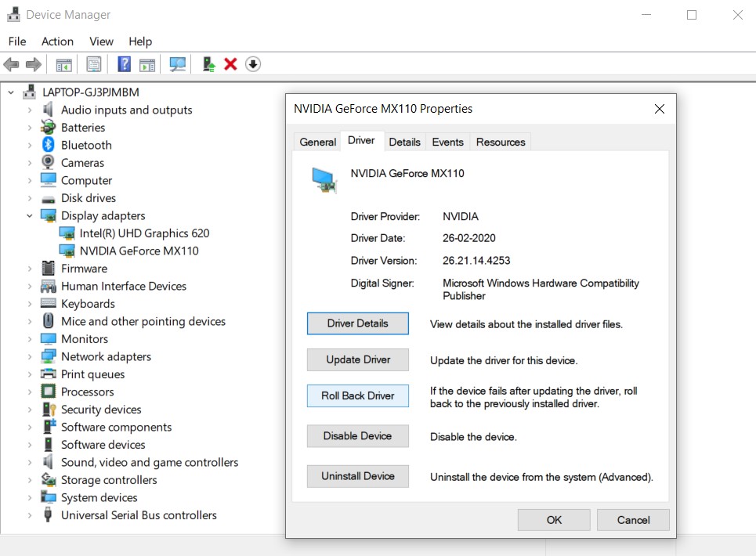Open the blue question-mark Help icon

pos(125,64)
